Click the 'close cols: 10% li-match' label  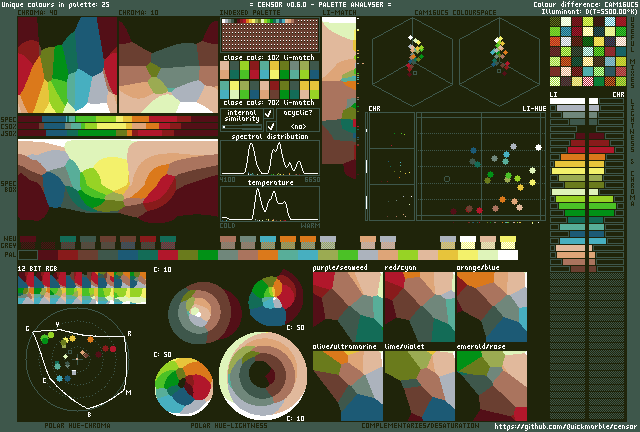tap(269, 57)
